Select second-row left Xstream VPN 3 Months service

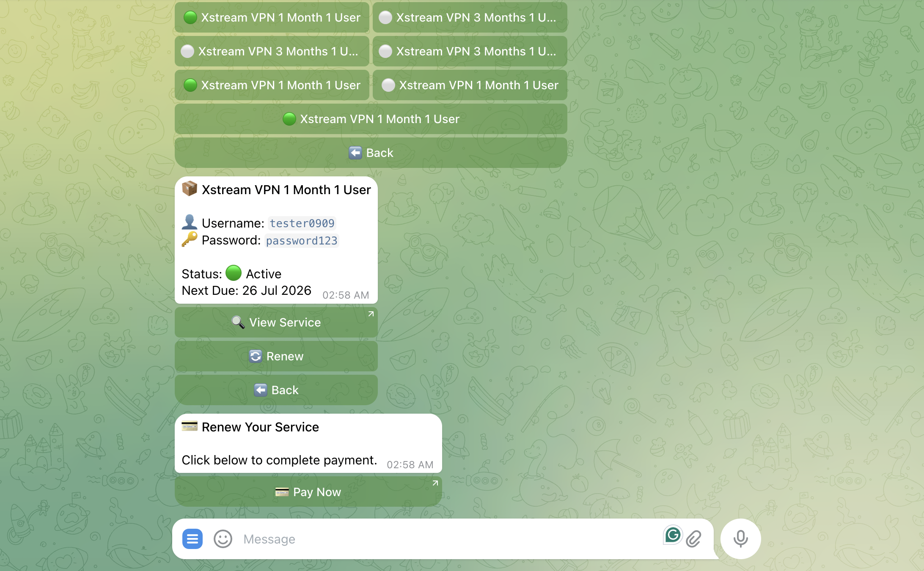point(272,51)
